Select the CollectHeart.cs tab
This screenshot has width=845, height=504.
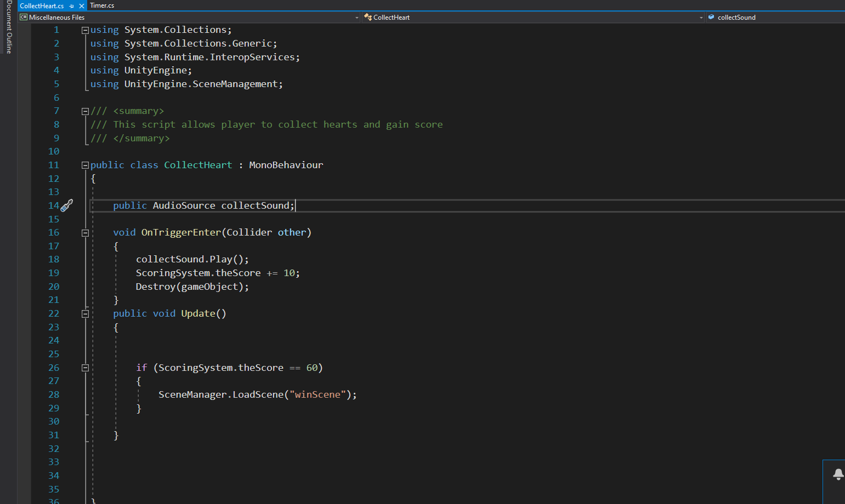coord(42,6)
